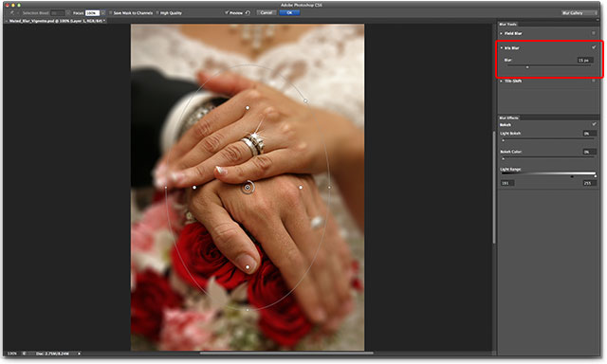Expand the Tilt-Shift section
Screen dimensions: 607x364
coord(502,82)
